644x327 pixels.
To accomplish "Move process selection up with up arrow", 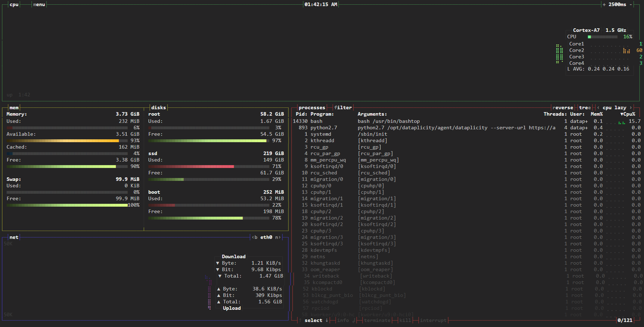I will (x=301, y=321).
